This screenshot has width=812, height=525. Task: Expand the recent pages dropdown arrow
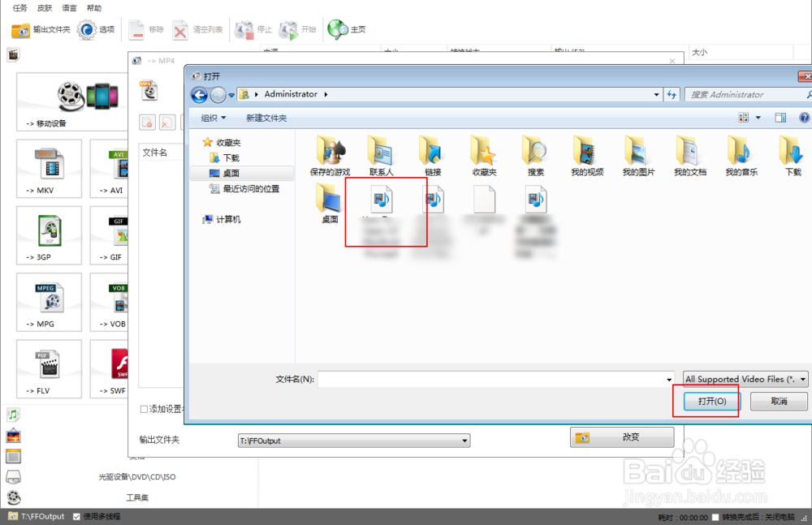(x=231, y=95)
